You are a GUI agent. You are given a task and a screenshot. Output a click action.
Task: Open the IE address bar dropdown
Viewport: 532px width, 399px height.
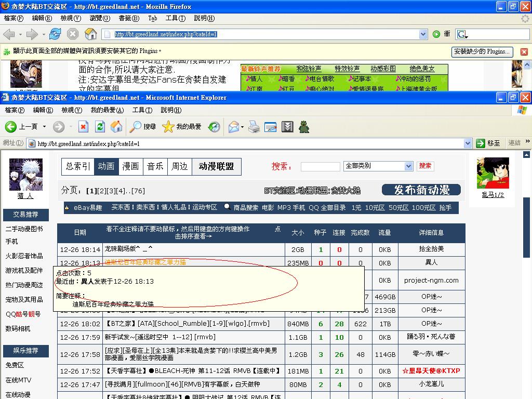467,143
